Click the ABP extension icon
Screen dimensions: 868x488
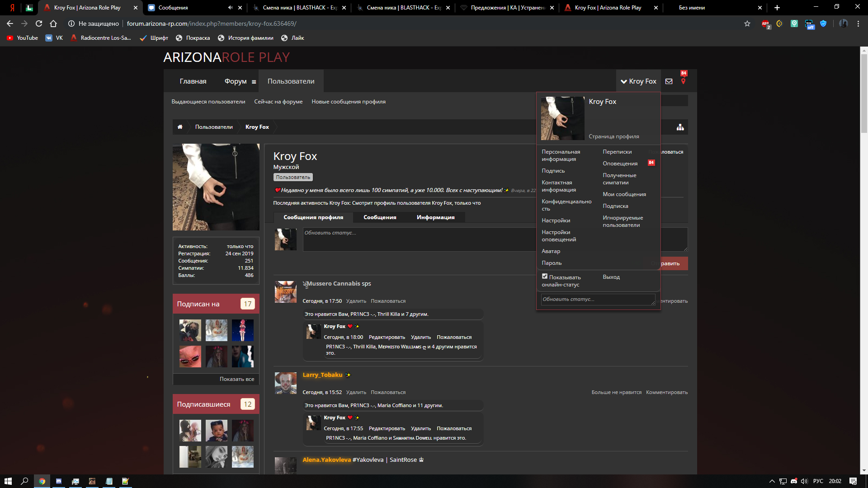pyautogui.click(x=765, y=23)
